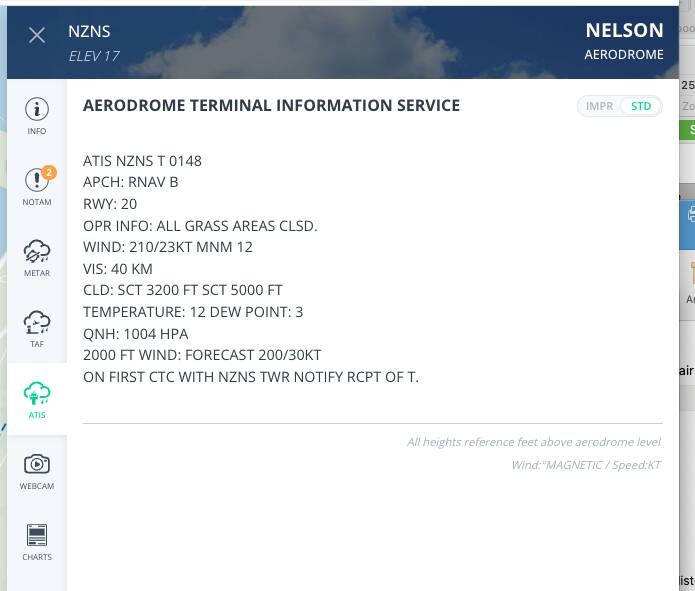695x591 pixels.
Task: Click the QNH 1004 HPA line
Action: (x=135, y=333)
